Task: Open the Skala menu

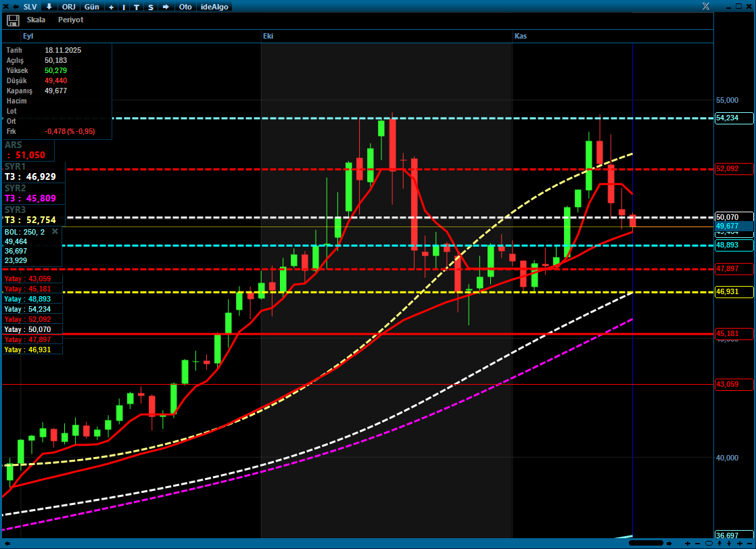Action: [x=36, y=20]
